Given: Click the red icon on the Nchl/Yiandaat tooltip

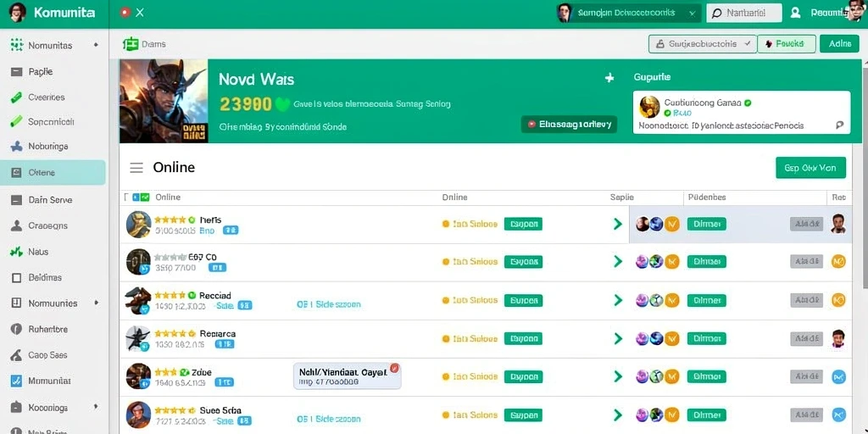Looking at the screenshot, I should click(395, 368).
